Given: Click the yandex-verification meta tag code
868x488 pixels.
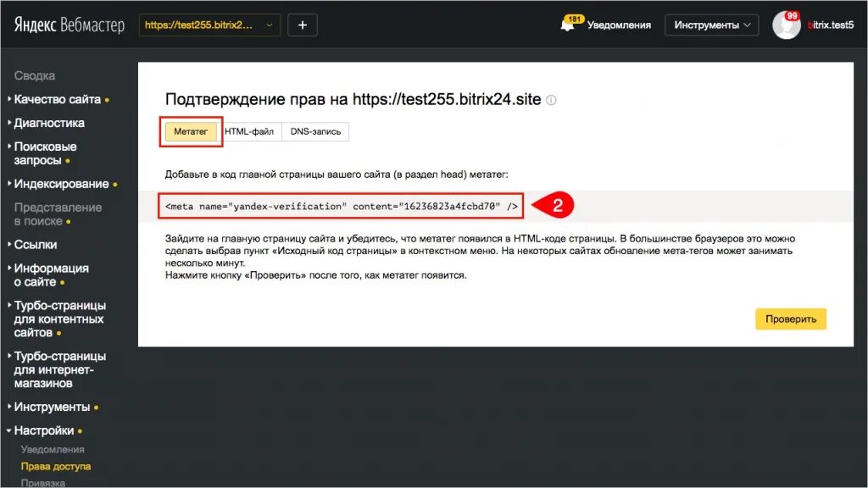Looking at the screenshot, I should tap(341, 207).
